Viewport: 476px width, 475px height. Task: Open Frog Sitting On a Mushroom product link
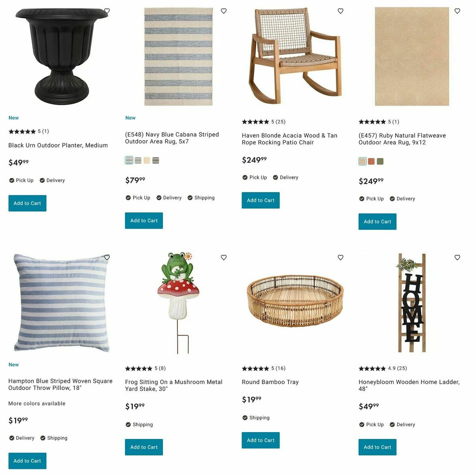[x=174, y=385]
